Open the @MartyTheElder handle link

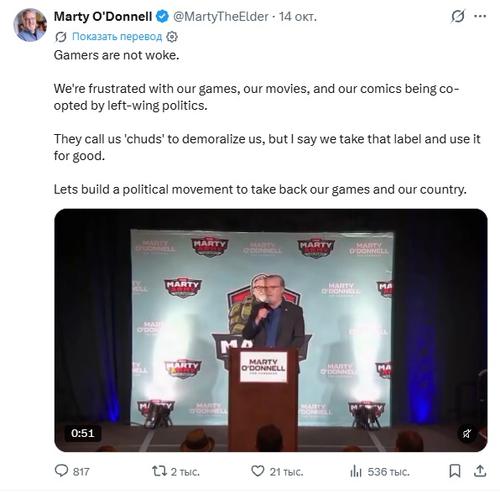click(221, 16)
